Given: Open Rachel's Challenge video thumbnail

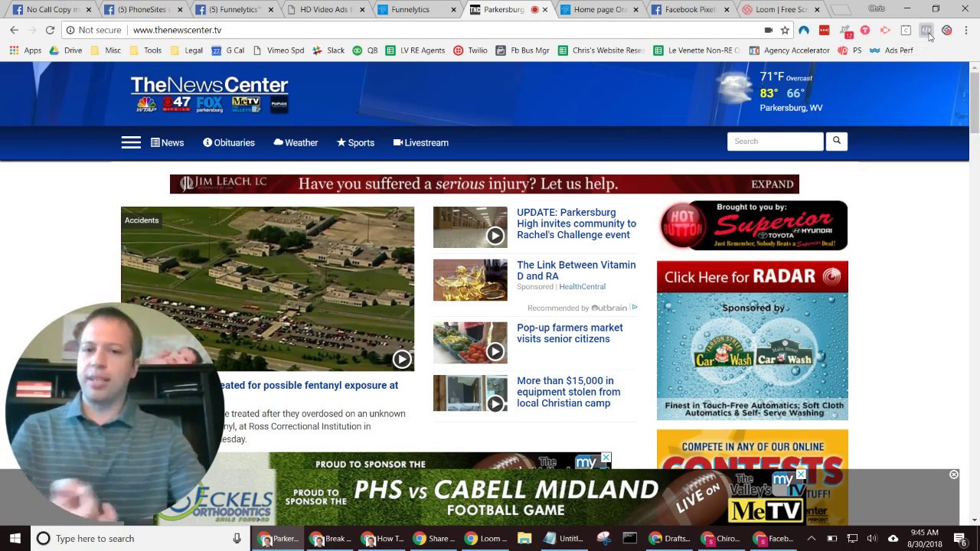Looking at the screenshot, I should click(x=470, y=227).
